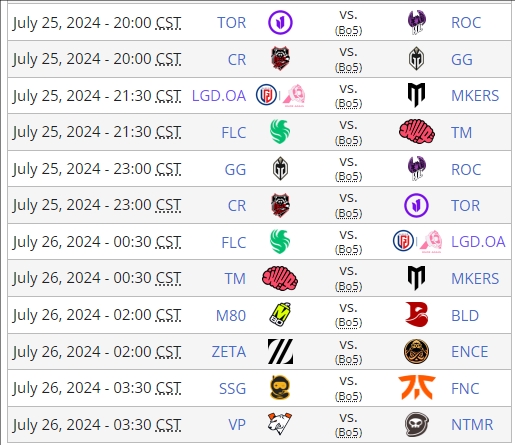Click the Nightmare skull logo

point(417,424)
